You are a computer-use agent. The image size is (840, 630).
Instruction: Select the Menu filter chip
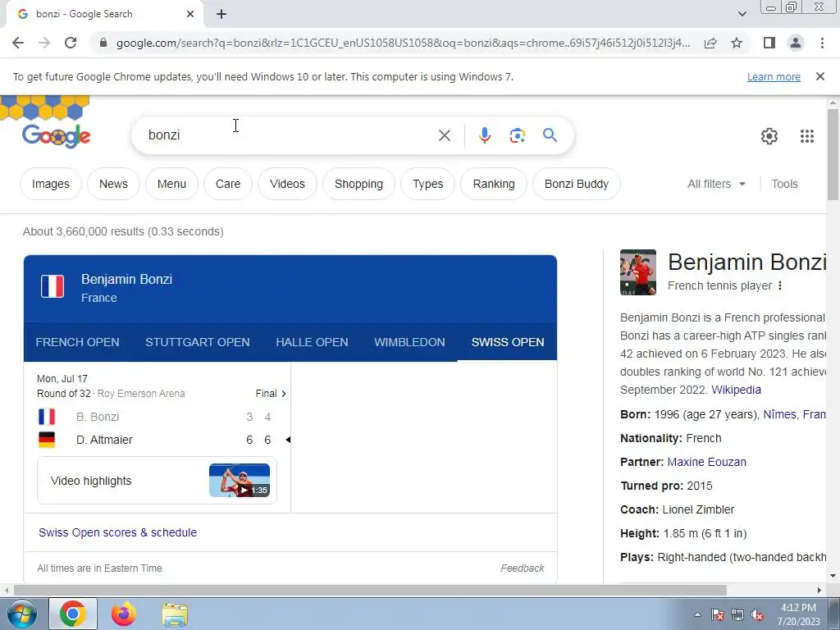pos(171,184)
